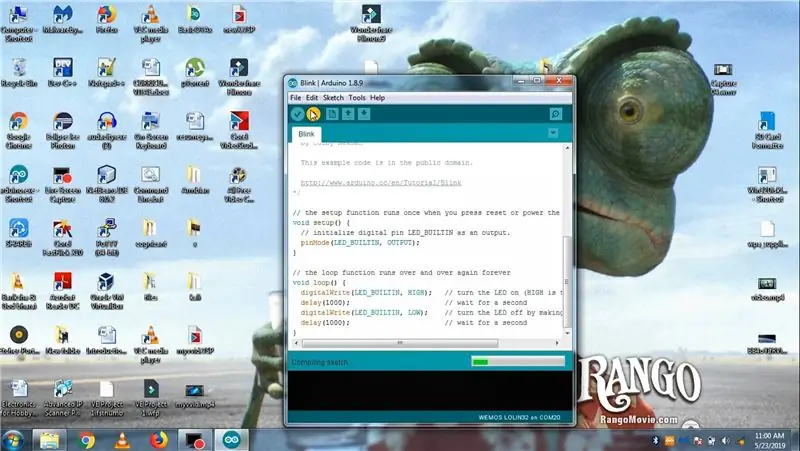This screenshot has height=451, width=800.
Task: Select the video.mp4 file on the desktop
Action: 767,289
